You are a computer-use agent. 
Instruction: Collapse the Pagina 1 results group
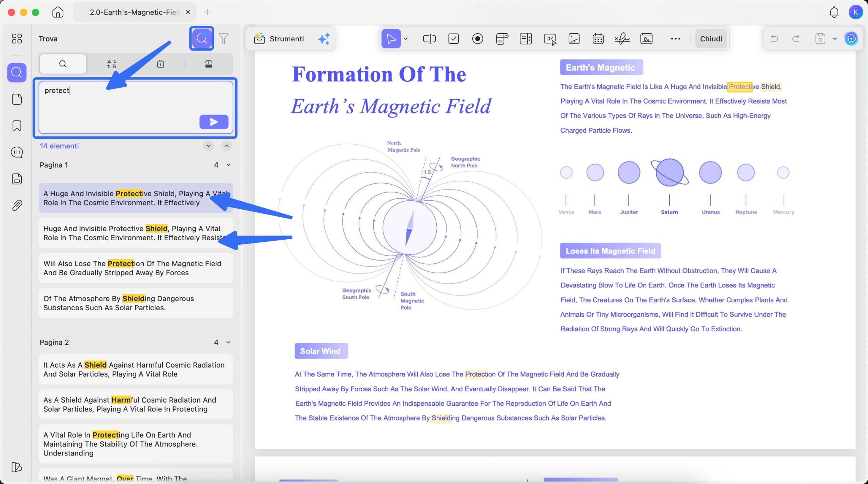point(229,165)
